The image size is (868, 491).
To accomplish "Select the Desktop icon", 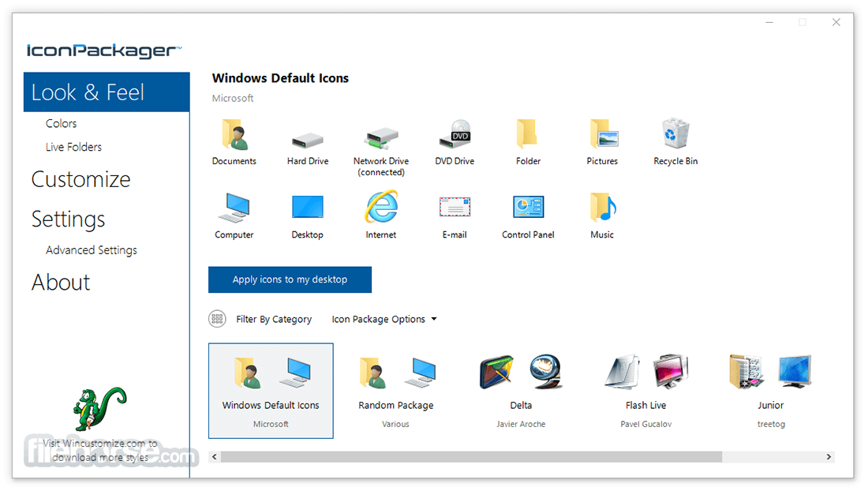I will 307,207.
